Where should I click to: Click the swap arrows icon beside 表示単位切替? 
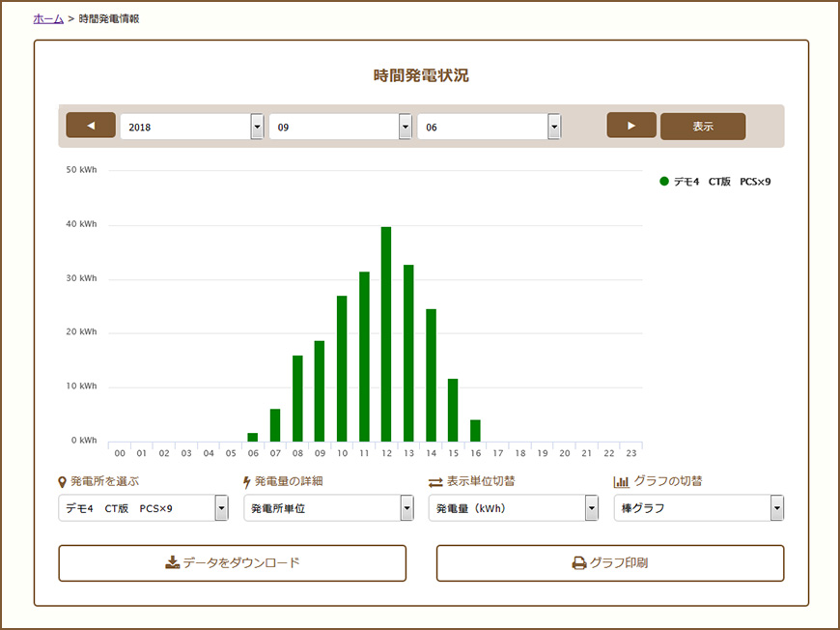(434, 481)
